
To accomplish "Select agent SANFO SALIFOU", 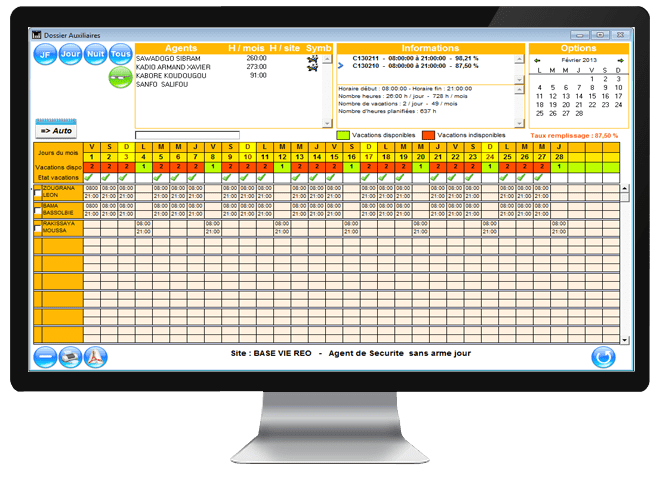I will (x=162, y=84).
